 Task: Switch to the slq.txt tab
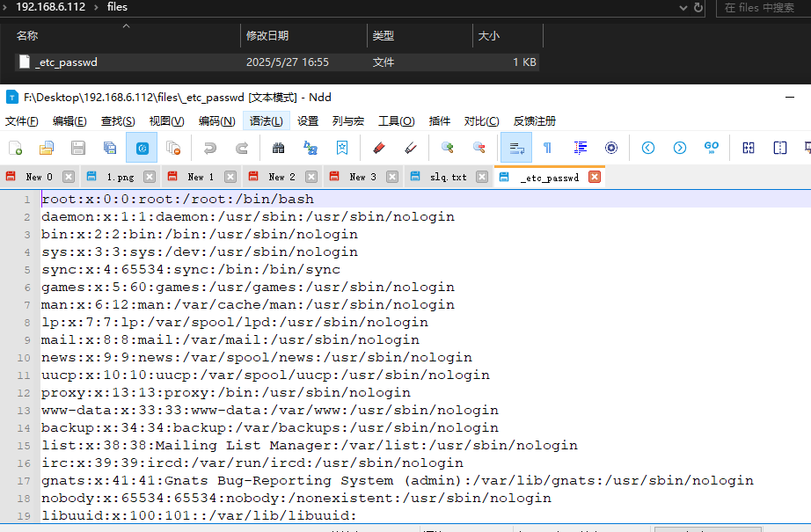(449, 177)
